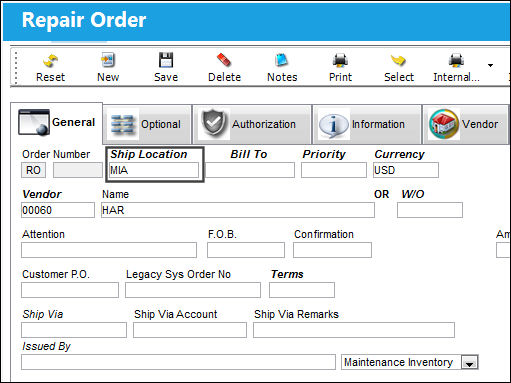Viewport: 511px width, 383px height.
Task: Click the Terms input field
Action: coord(302,290)
